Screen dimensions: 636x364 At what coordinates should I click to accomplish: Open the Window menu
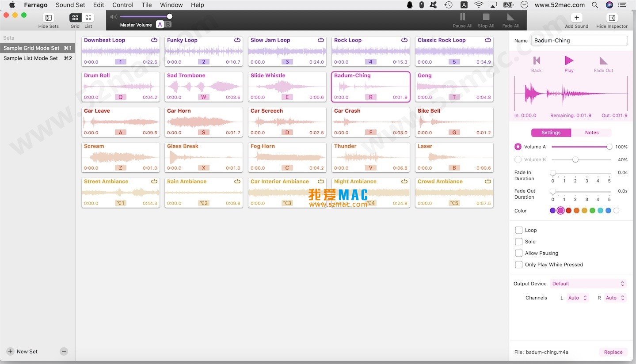click(171, 5)
